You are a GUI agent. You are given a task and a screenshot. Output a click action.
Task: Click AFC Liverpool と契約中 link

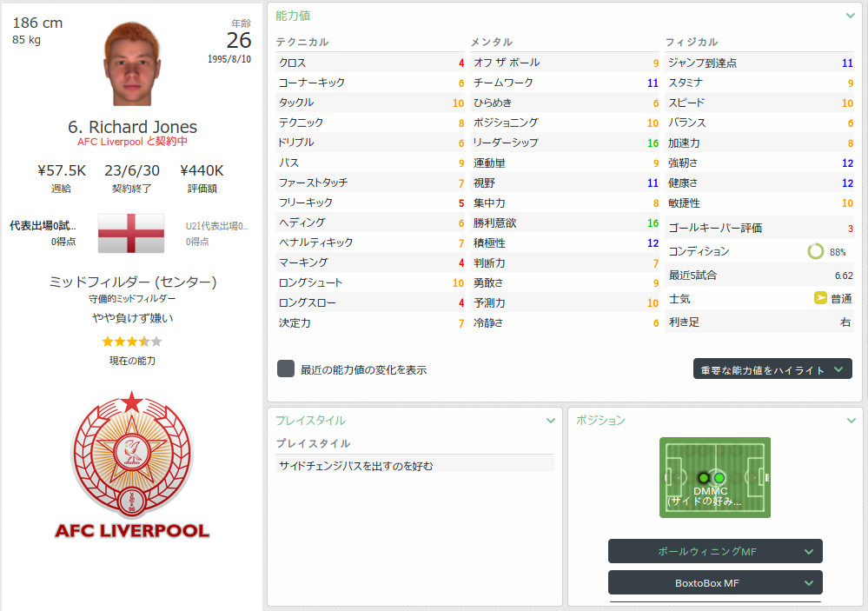[132, 142]
